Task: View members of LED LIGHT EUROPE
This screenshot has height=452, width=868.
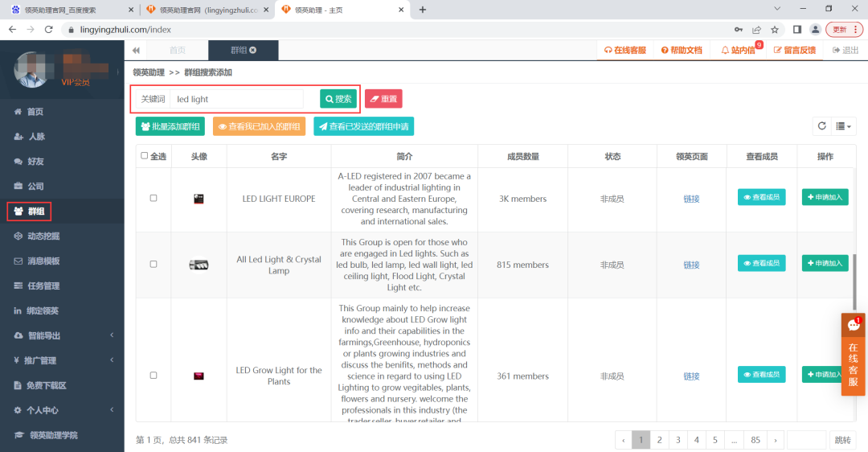Action: click(762, 197)
